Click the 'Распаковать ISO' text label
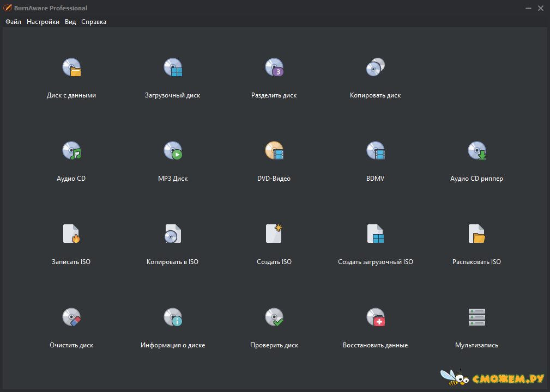This screenshot has height=392, width=550. [x=477, y=262]
